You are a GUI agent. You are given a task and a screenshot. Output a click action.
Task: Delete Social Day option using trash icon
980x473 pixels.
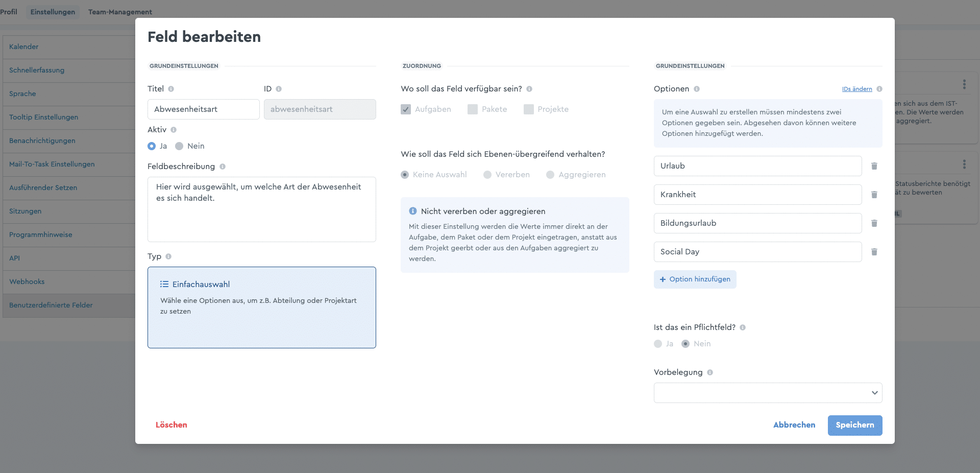click(874, 252)
